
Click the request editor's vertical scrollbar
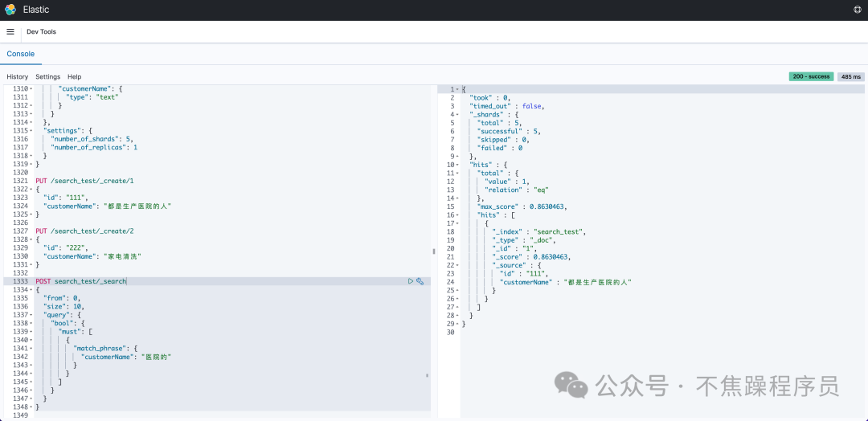(427, 375)
